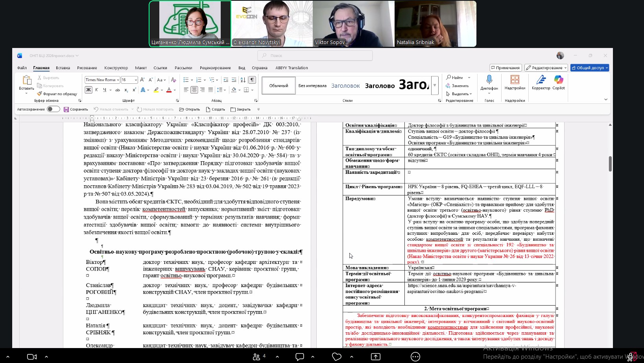Click the clear formatting icon
Viewport: 644px width, 363px height.
click(x=173, y=80)
